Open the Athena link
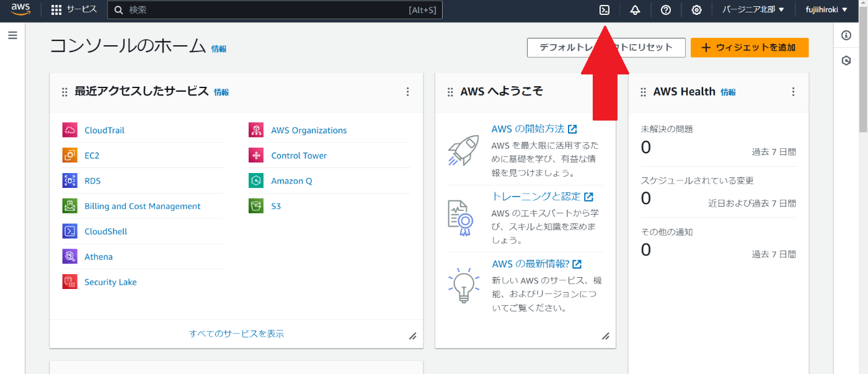868x374 pixels. coord(99,257)
